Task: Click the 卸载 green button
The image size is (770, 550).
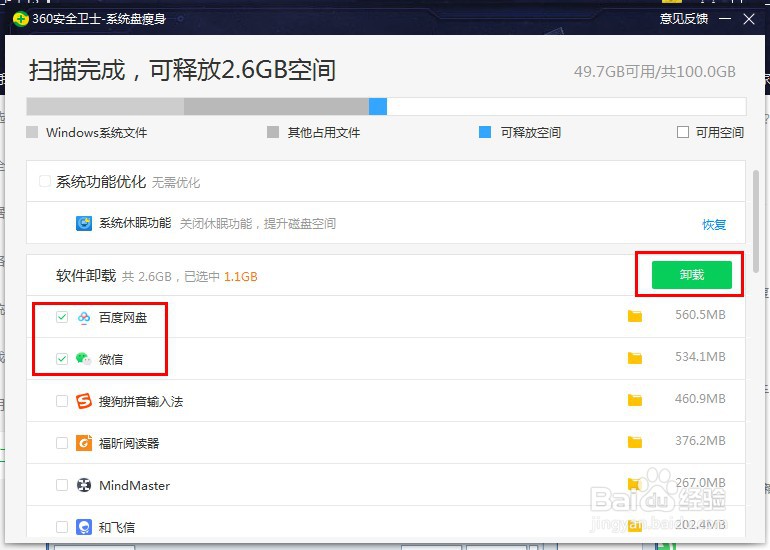Action: point(691,275)
